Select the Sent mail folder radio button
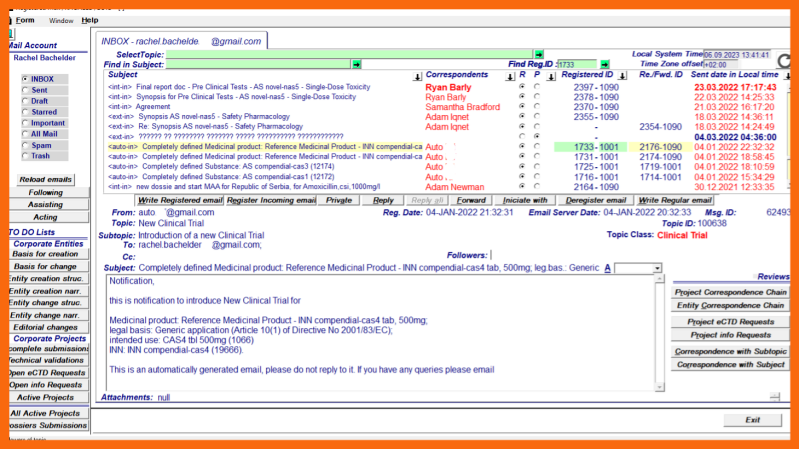The height and width of the screenshot is (449, 799). pyautogui.click(x=25, y=91)
